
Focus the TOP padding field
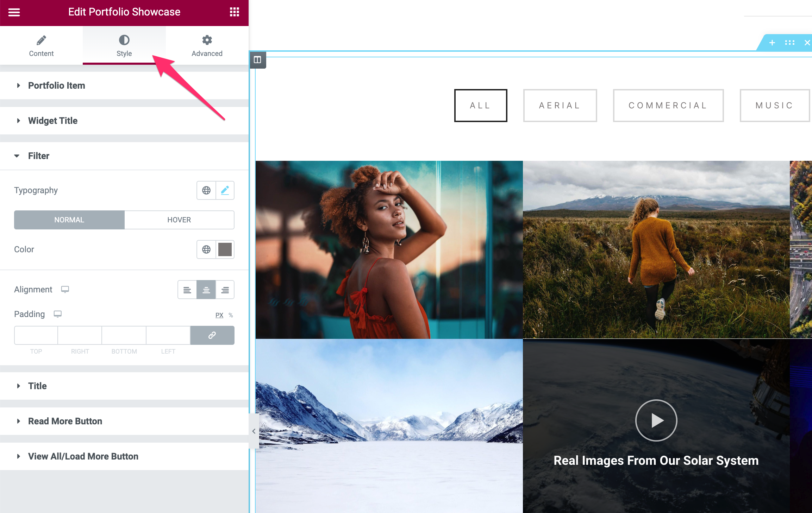coord(36,335)
